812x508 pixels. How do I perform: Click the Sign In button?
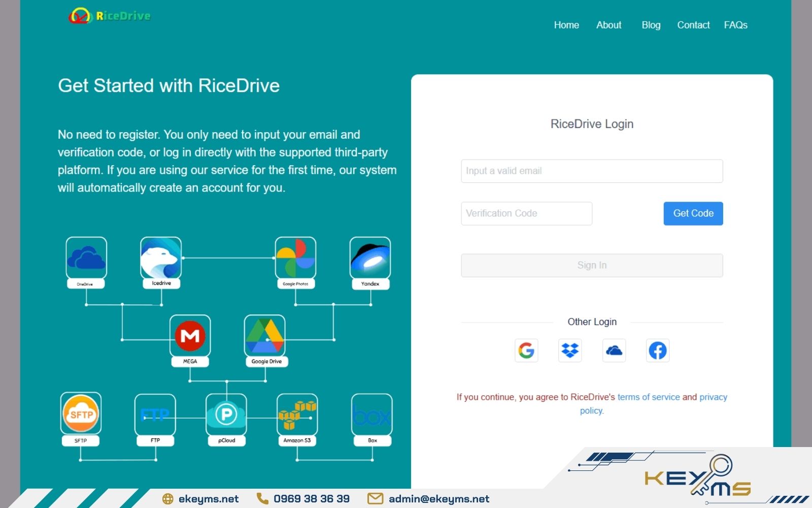click(592, 265)
